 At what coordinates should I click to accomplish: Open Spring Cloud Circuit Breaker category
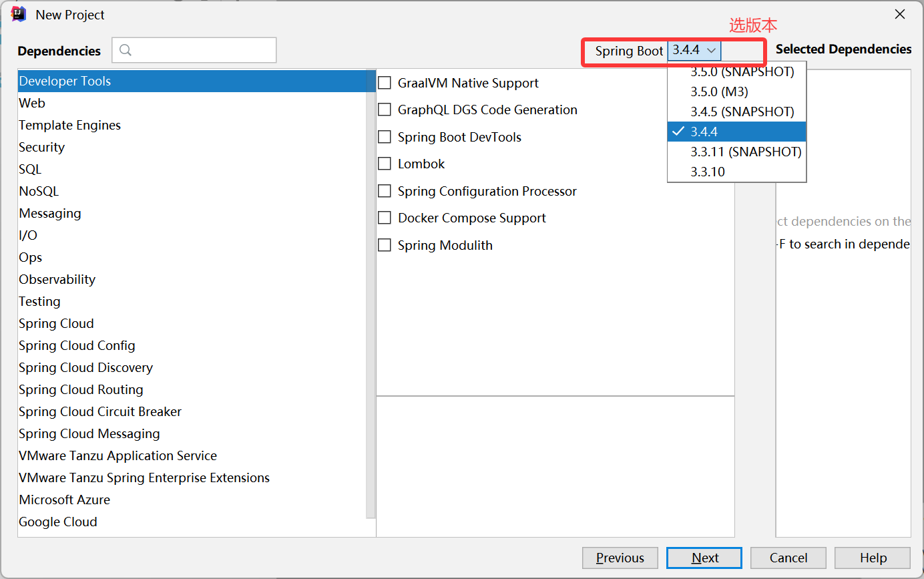[192, 411]
